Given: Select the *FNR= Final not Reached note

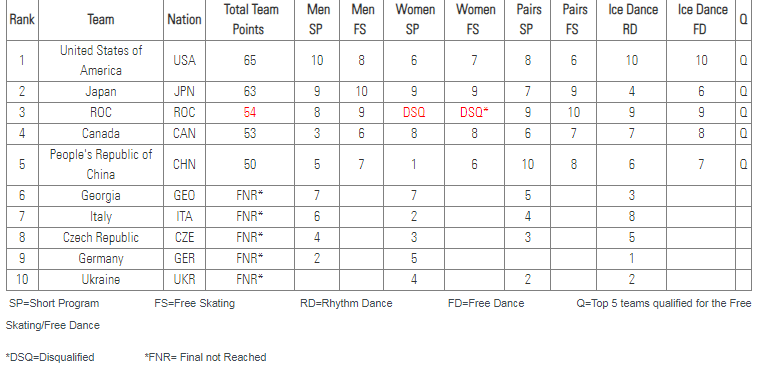Looking at the screenshot, I should (205, 357).
